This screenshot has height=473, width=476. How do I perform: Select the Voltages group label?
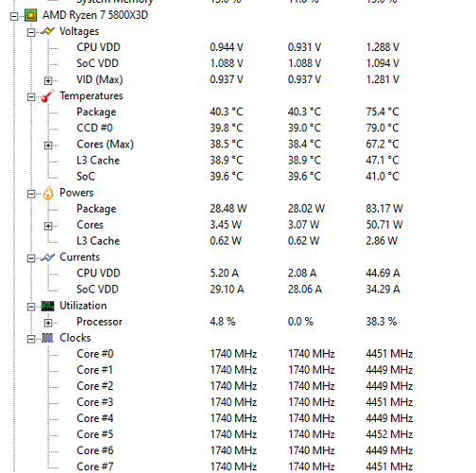point(79,31)
